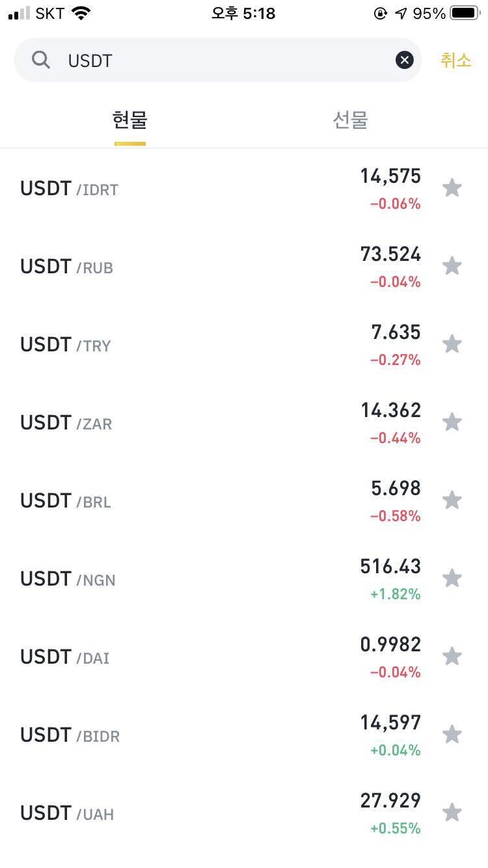Favorite the USDT/IDRT pair star
This screenshot has width=488, height=868.
[x=452, y=188]
